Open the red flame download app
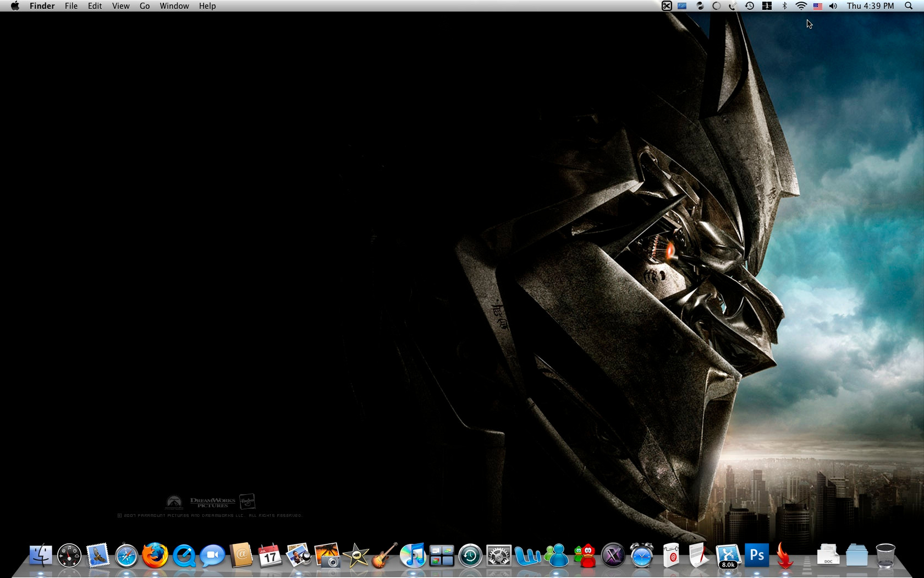Image resolution: width=924 pixels, height=578 pixels. [785, 555]
